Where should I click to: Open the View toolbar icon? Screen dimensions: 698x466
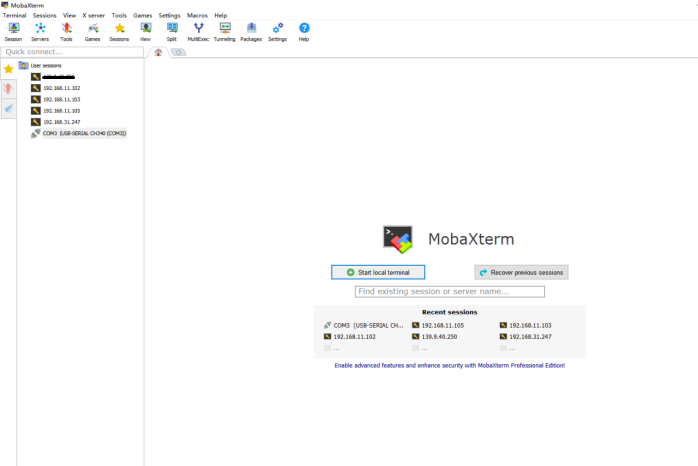pyautogui.click(x=146, y=32)
